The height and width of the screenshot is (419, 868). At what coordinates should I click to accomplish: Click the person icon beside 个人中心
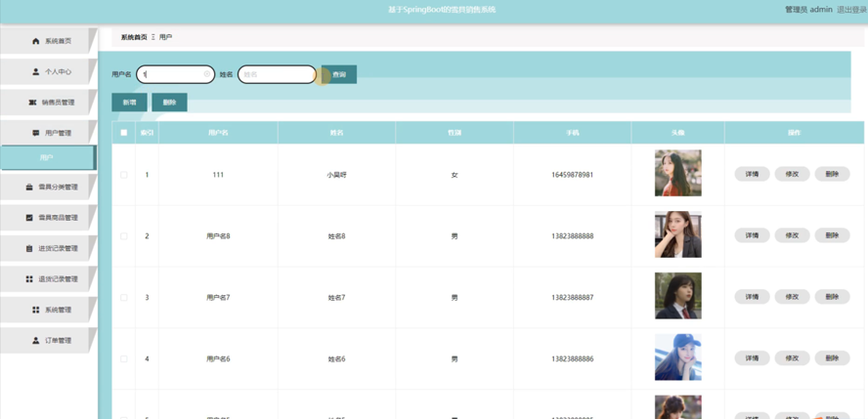coord(36,72)
